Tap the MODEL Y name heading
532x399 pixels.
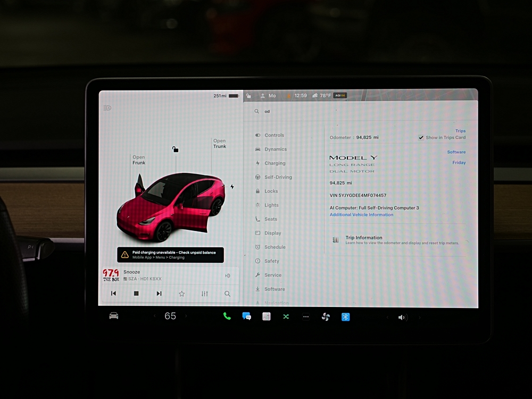click(353, 158)
